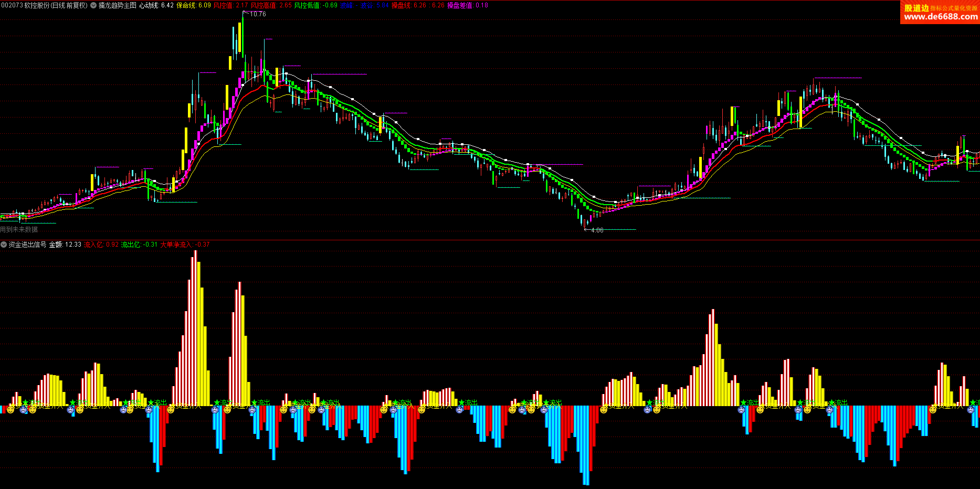
Task: Click the rightmost yellow smiley inflow marker
Action: click(933, 409)
